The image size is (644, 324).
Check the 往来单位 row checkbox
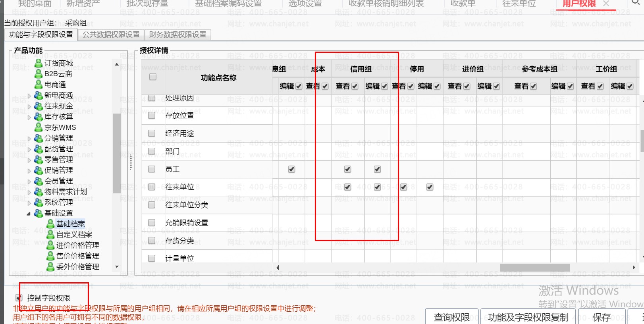[152, 187]
